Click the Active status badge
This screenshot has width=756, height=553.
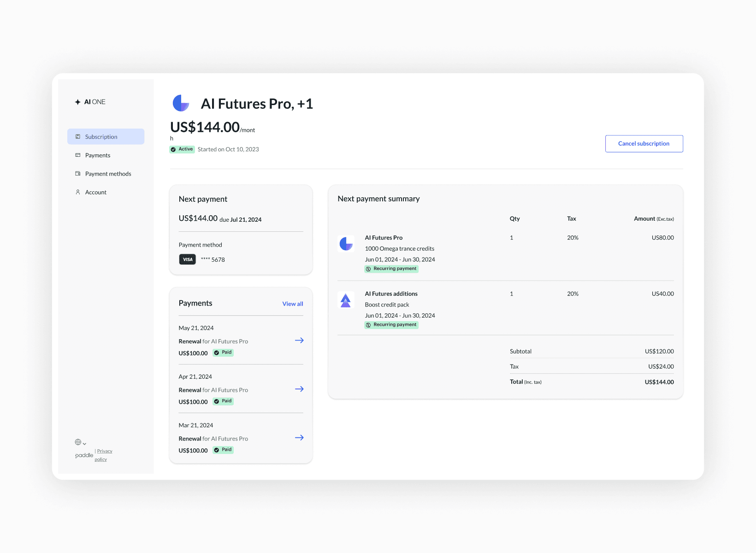pyautogui.click(x=182, y=149)
